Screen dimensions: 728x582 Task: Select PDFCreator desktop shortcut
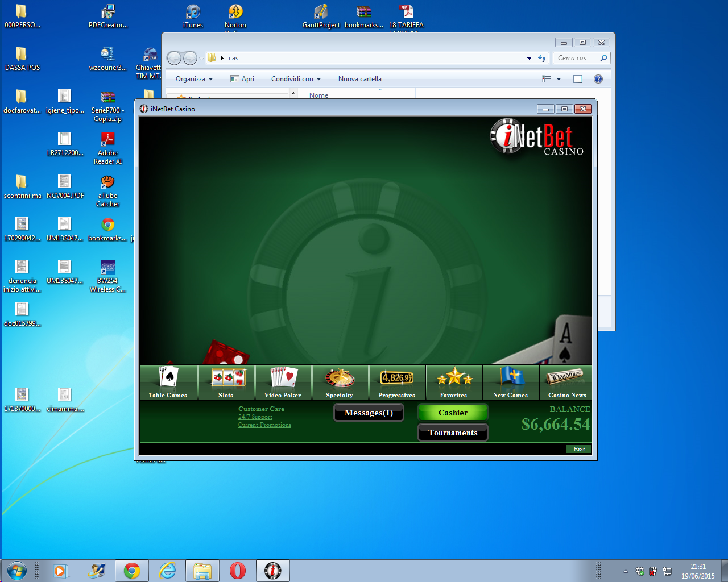107,16
